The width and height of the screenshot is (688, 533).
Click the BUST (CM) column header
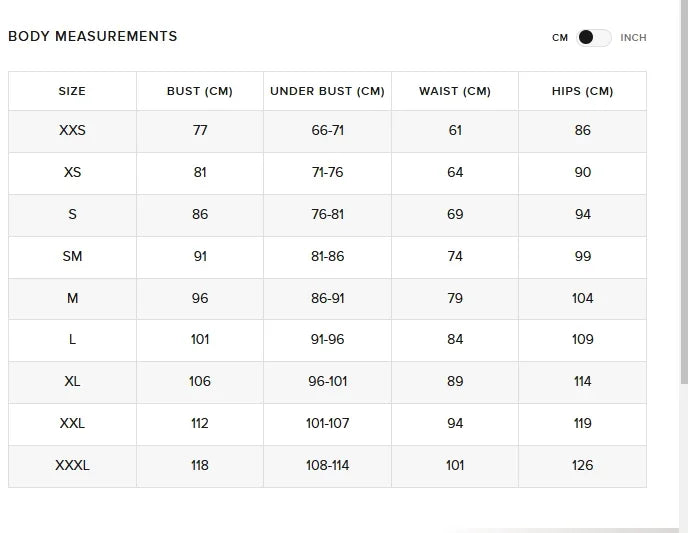200,91
